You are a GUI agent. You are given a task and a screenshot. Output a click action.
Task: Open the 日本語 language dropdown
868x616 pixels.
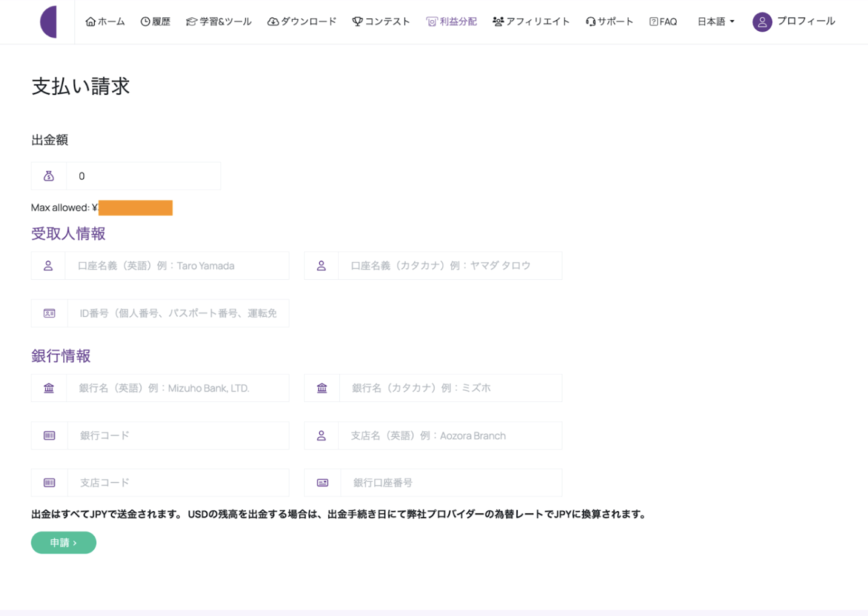point(715,22)
